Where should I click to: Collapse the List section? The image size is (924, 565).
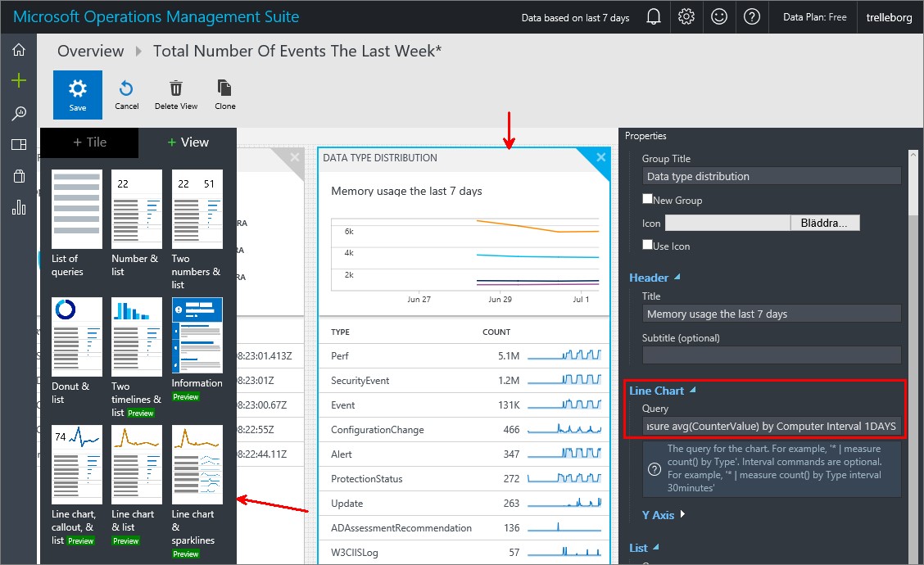point(644,548)
